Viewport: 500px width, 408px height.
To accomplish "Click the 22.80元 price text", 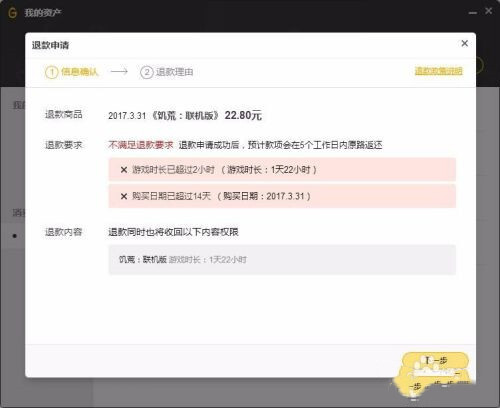I will point(243,115).
